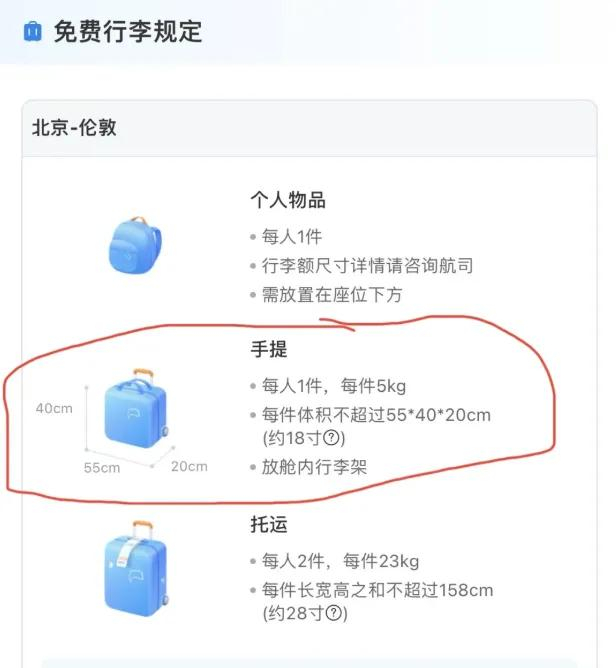
Task: Tap the blue backpack personal item icon
Action: (x=135, y=245)
